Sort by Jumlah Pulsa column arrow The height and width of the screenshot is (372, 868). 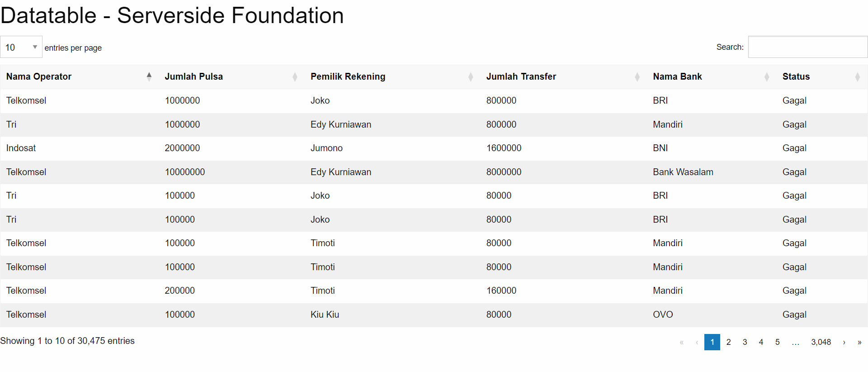(295, 76)
